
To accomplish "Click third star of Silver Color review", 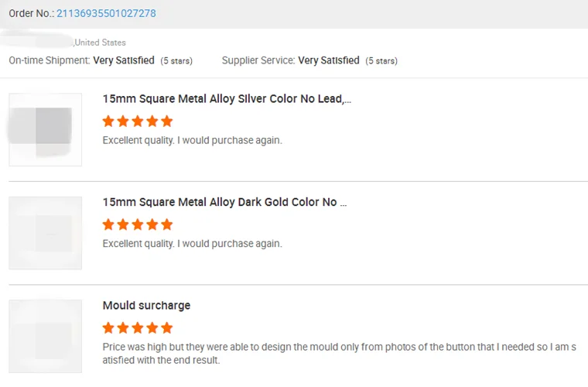I will point(138,122).
